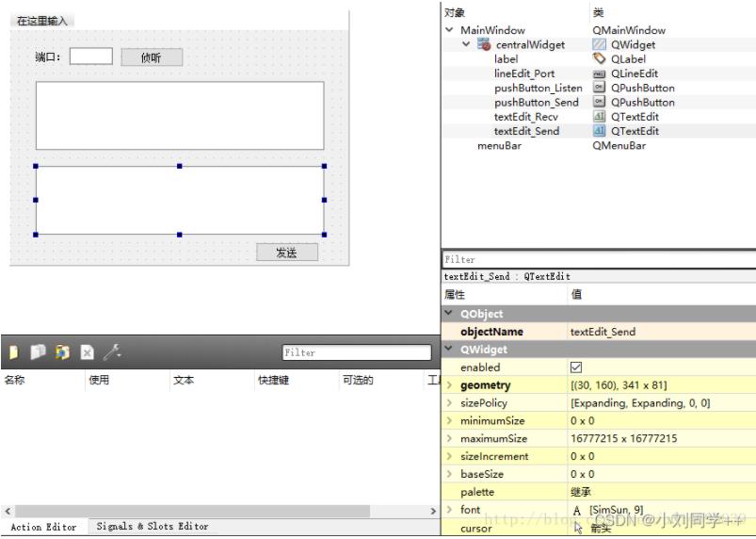
Task: Click the New action icon in Action Editor toolbar
Action: tap(13, 352)
